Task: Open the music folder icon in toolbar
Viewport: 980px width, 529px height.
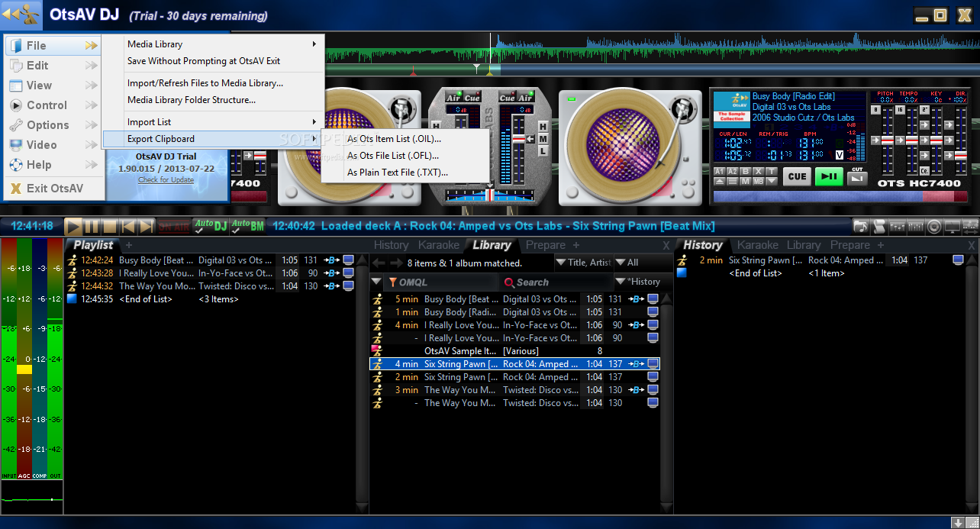Action: click(861, 227)
